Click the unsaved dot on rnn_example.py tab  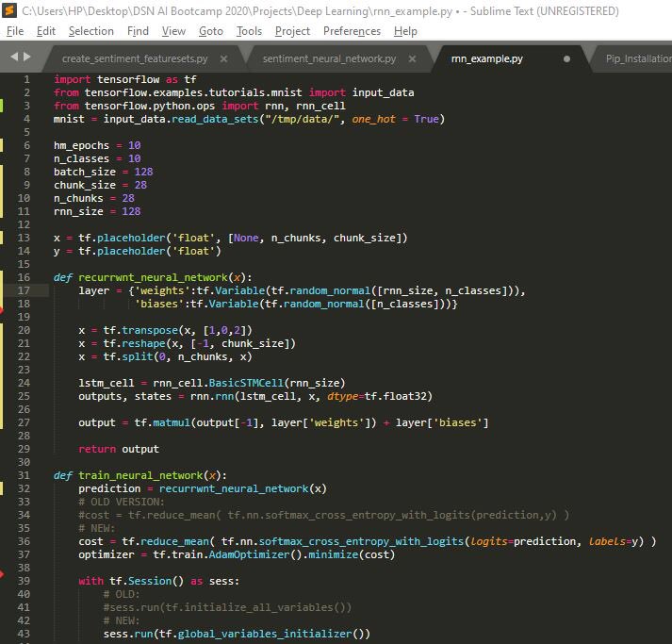pos(566,58)
